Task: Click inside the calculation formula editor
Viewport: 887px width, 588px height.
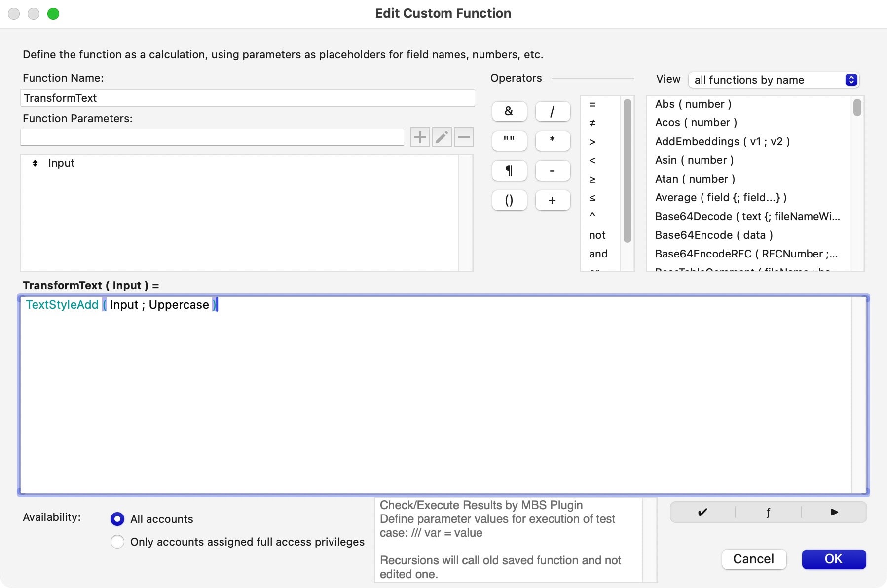Action: click(x=436, y=395)
